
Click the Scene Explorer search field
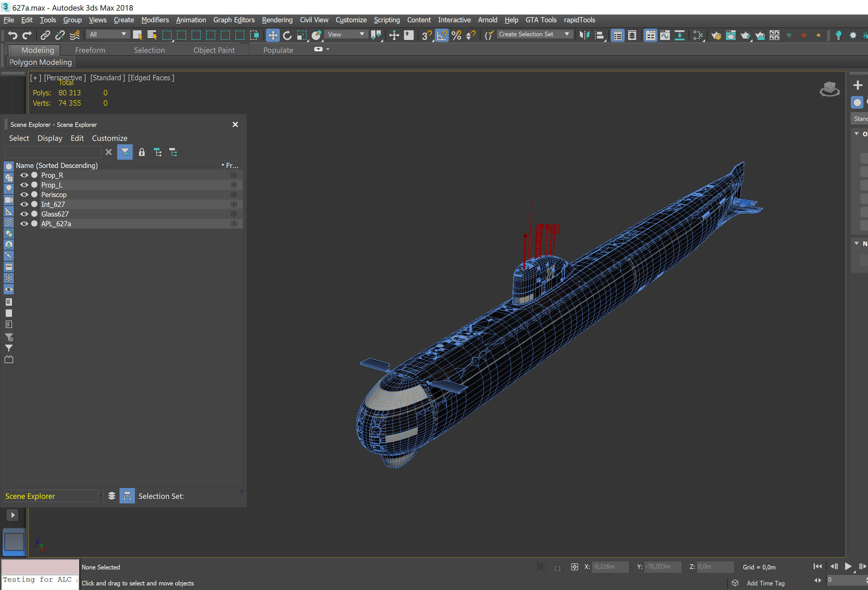point(53,152)
